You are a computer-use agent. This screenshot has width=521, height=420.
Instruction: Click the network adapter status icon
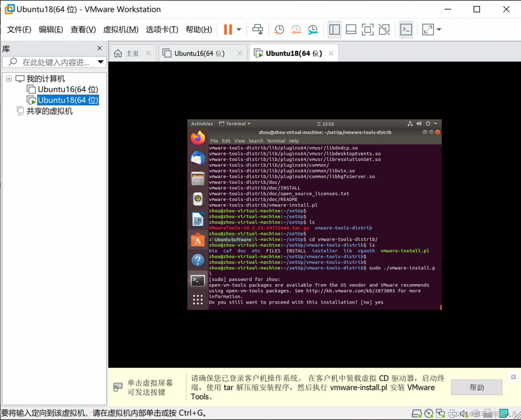[440, 413]
